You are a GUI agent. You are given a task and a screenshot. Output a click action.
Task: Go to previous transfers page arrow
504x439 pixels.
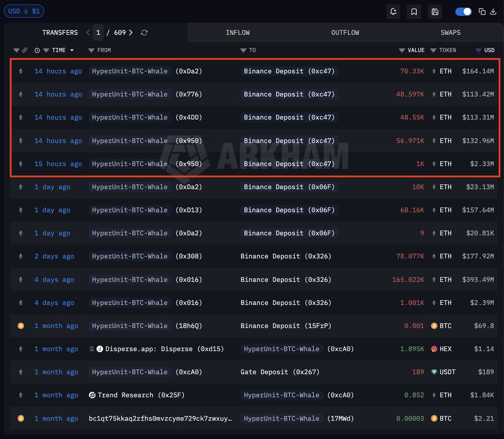(88, 32)
